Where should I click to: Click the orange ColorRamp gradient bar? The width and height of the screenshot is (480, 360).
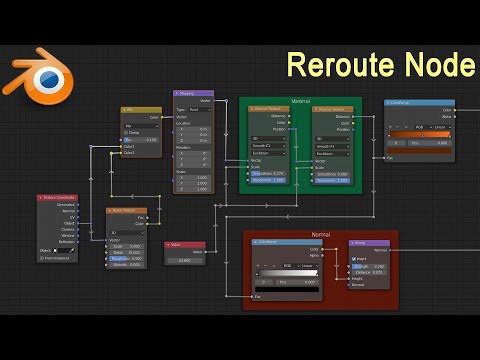click(x=420, y=135)
